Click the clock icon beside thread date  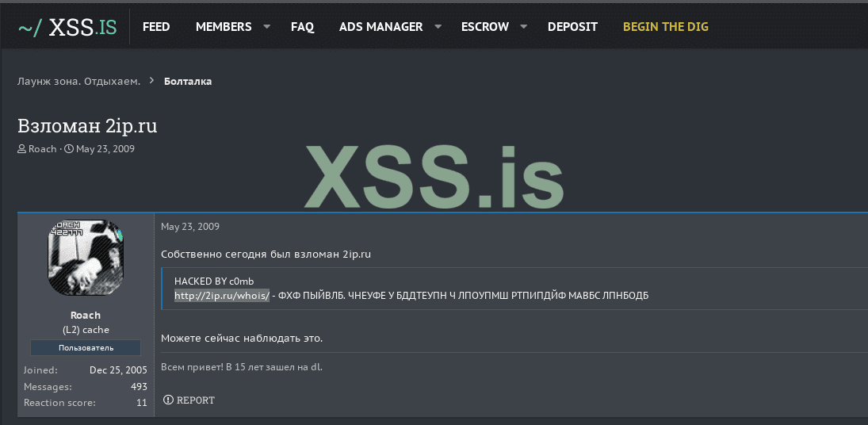[69, 149]
